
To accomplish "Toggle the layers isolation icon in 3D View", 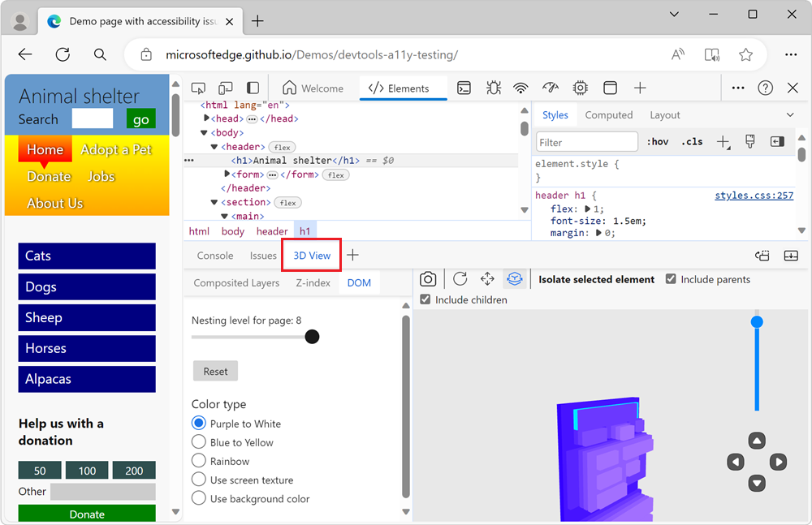I will point(515,278).
